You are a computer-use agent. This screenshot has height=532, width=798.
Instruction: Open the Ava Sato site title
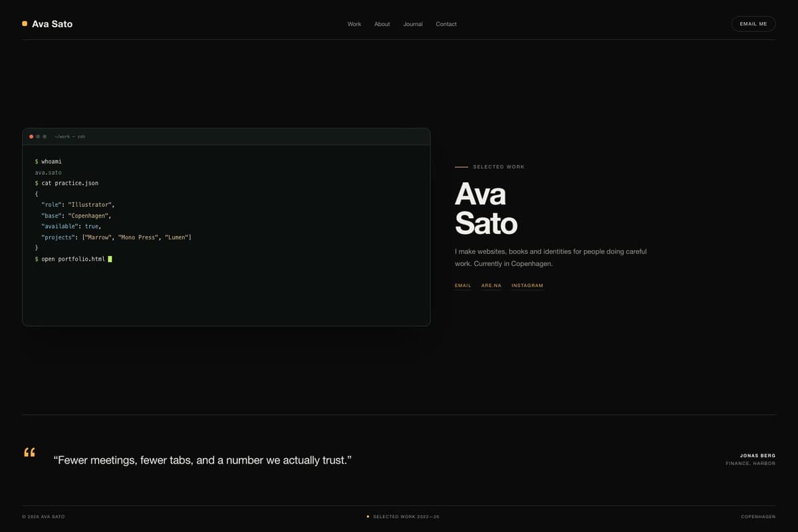pos(53,24)
